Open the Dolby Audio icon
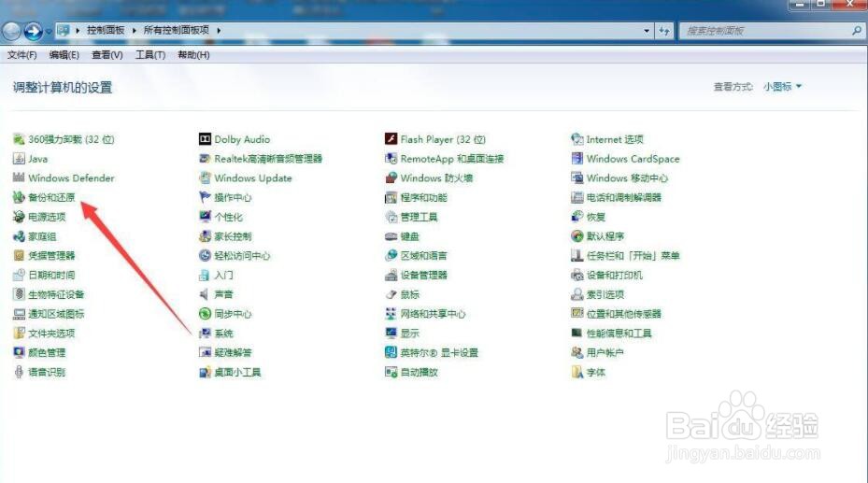Viewport: 868px width, 483px height. (205, 139)
